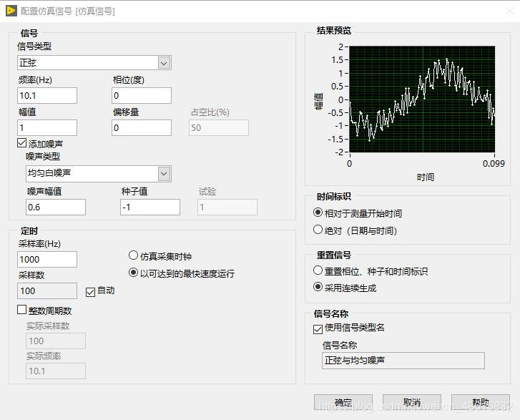Enable the 整数周期数 checkbox
The image size is (520, 420).
[x=22, y=310]
